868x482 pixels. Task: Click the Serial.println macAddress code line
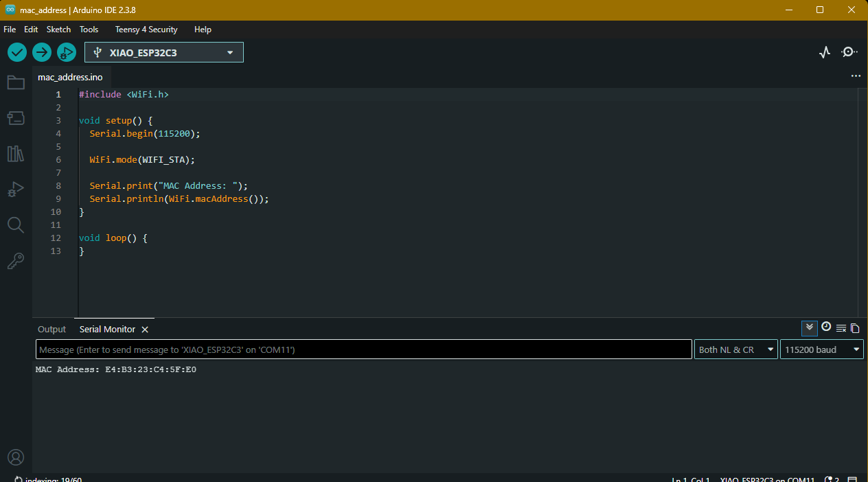(x=179, y=199)
